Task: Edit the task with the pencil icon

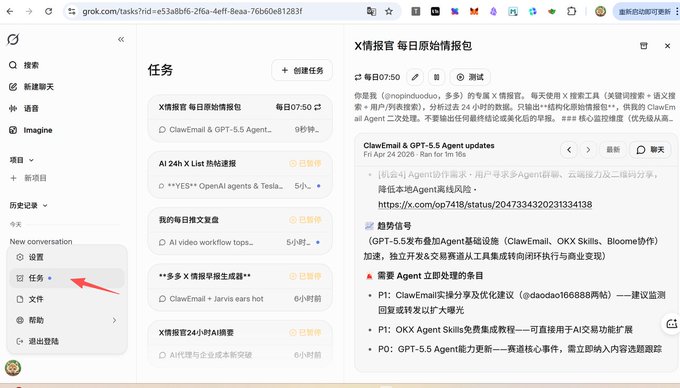Action: (415, 77)
